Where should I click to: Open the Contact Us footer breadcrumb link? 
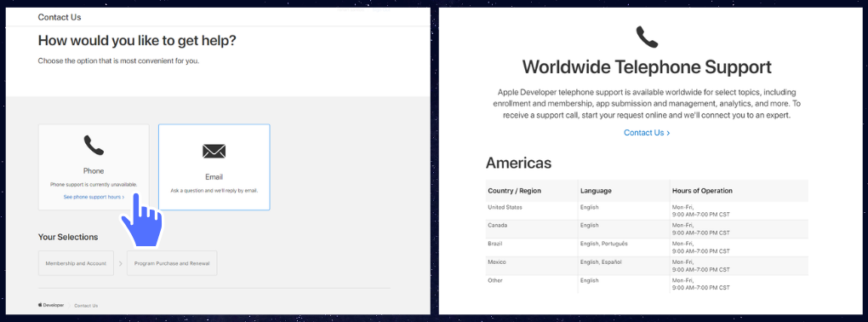coord(86,305)
